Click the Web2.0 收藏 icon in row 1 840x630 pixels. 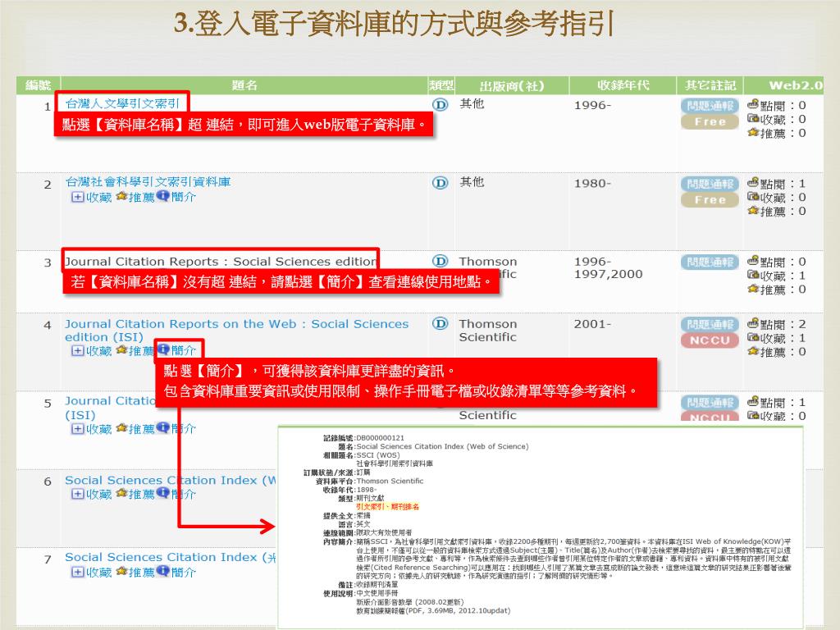tap(753, 120)
